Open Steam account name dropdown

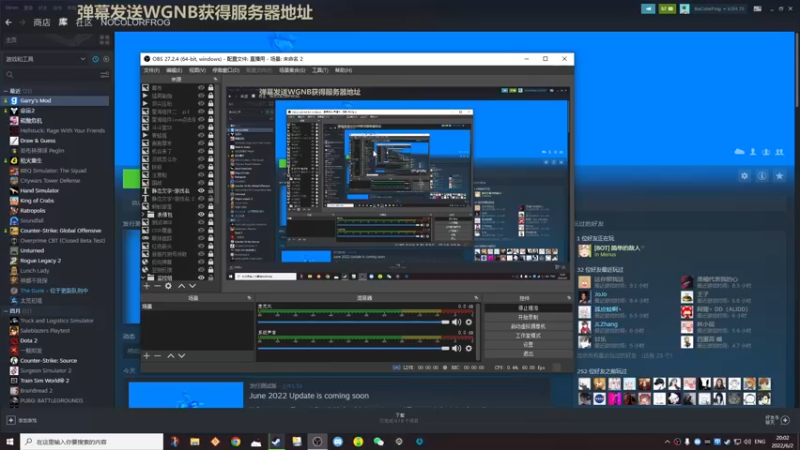tap(719, 9)
